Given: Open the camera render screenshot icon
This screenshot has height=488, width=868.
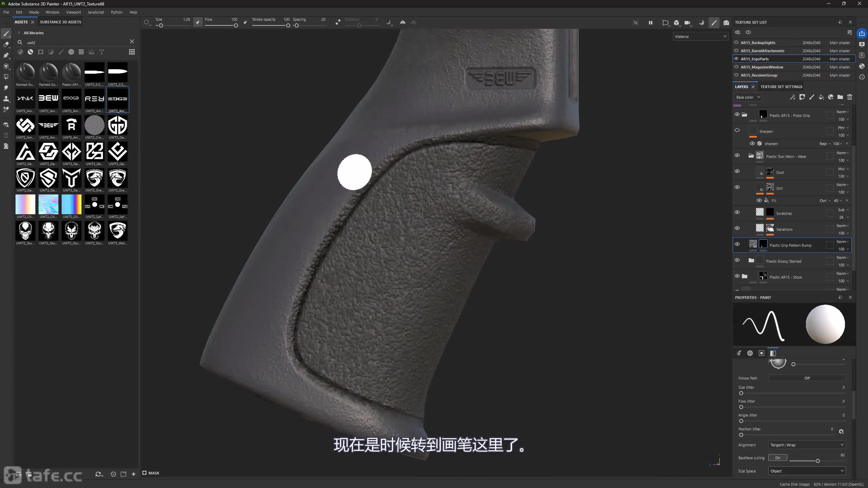Looking at the screenshot, I should (x=726, y=23).
